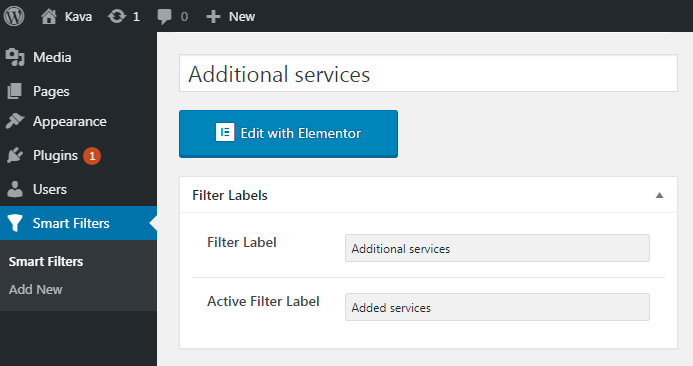Open the Smart Filters submenu link
This screenshot has width=693, height=366.
tap(46, 262)
